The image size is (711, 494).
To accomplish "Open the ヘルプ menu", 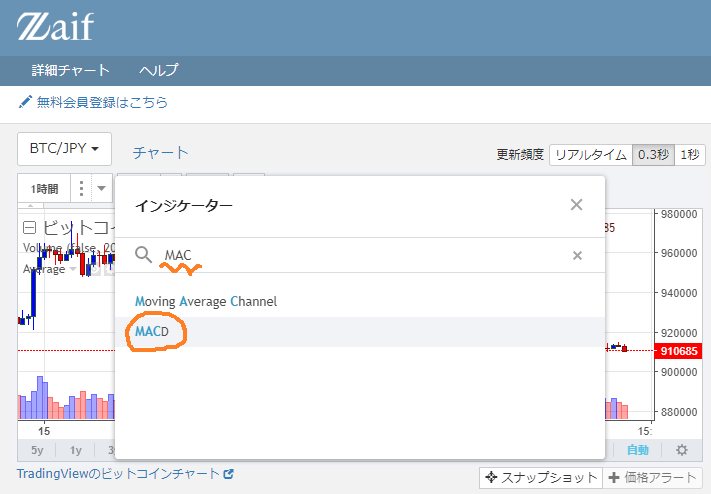I will (x=159, y=70).
